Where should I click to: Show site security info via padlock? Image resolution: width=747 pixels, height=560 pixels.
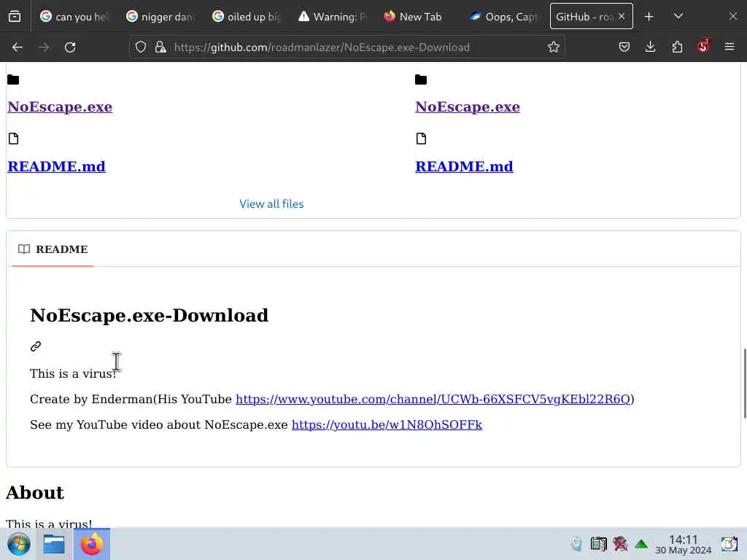click(x=160, y=47)
